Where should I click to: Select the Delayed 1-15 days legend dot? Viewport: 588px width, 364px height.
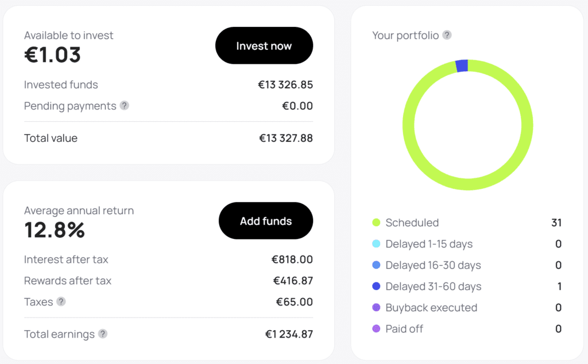click(376, 243)
